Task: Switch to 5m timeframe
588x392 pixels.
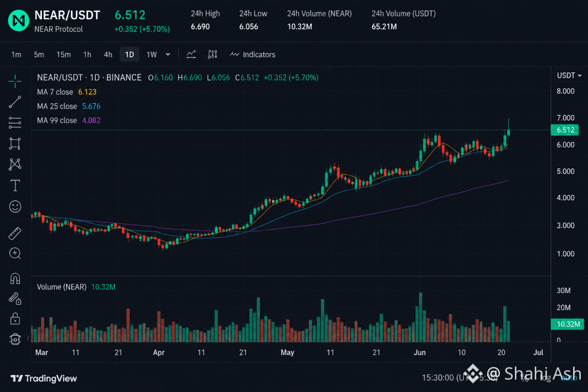Action: [x=39, y=55]
